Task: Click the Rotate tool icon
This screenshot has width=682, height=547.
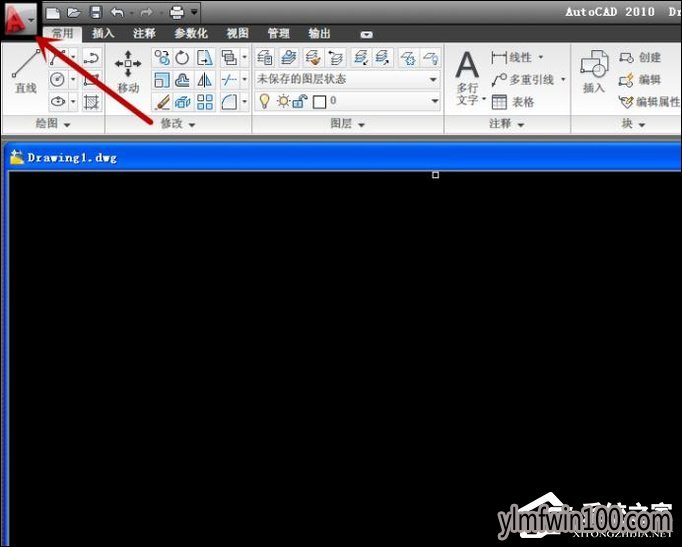Action: click(x=182, y=58)
